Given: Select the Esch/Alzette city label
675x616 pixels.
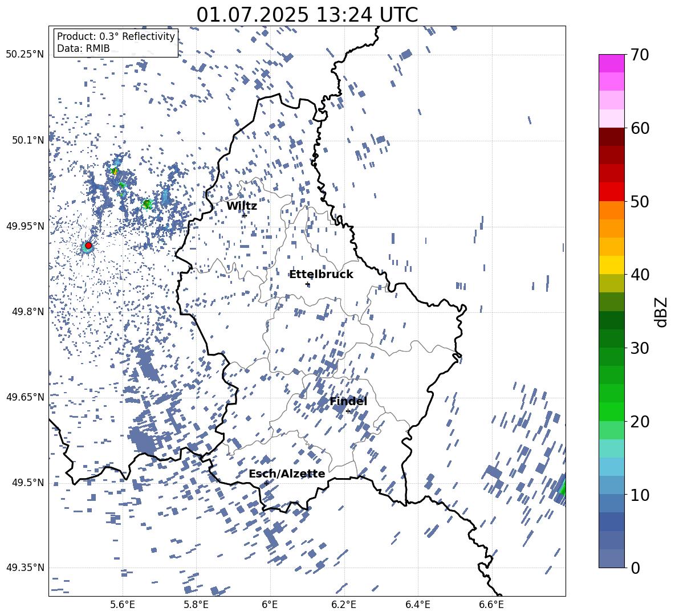Looking at the screenshot, I should coord(287,474).
